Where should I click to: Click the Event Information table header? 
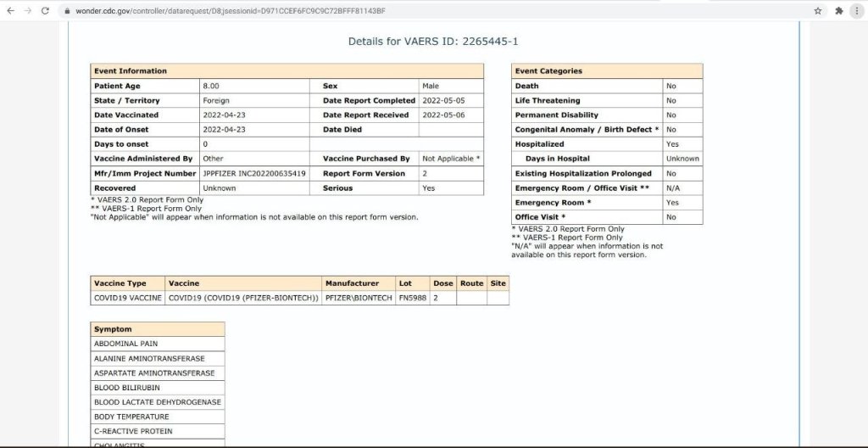[287, 71]
